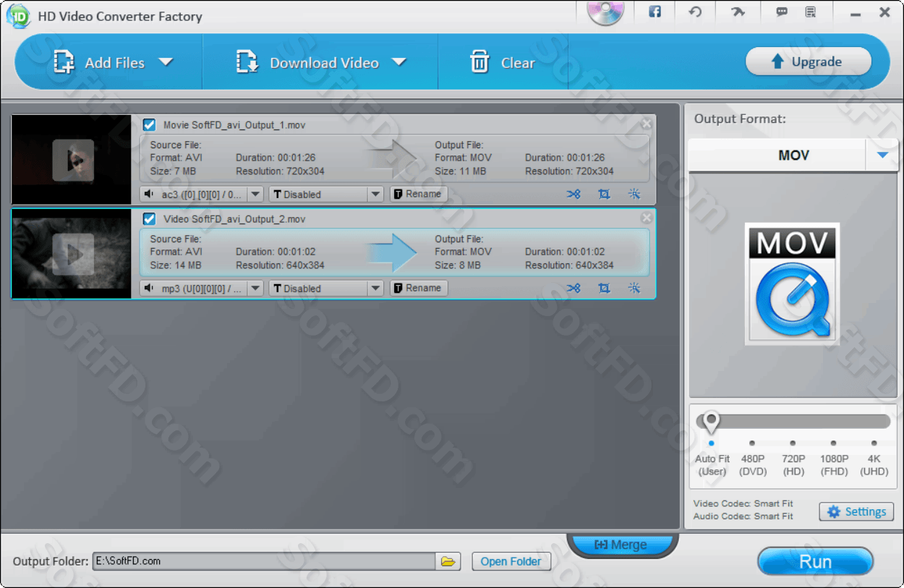Viewport: 904px width, 588px height.
Task: Start conversion with the Run button
Action: point(815,561)
